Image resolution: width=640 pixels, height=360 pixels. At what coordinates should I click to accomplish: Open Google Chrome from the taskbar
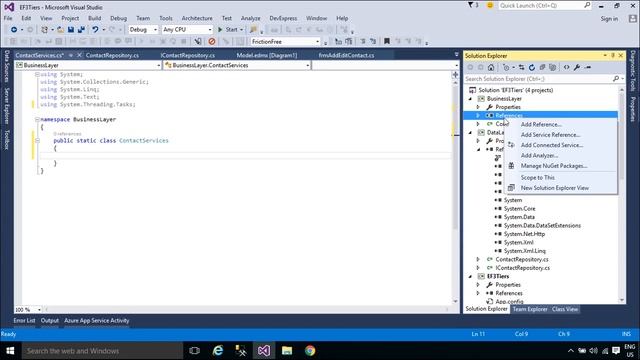coord(310,351)
